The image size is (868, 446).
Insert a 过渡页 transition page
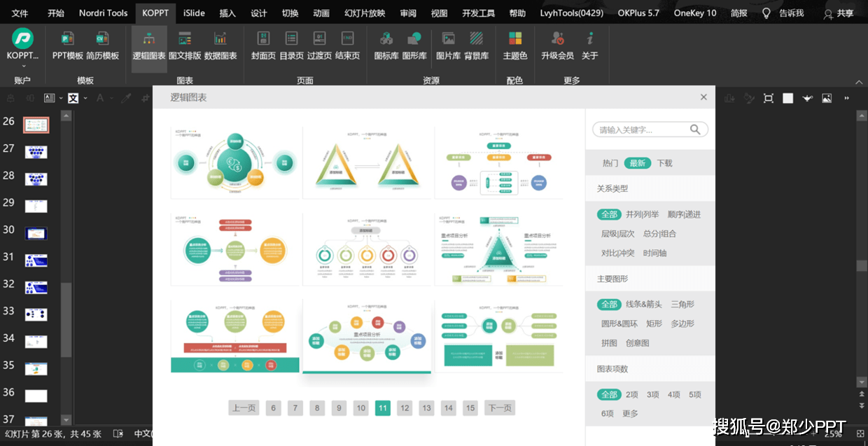pyautogui.click(x=319, y=45)
